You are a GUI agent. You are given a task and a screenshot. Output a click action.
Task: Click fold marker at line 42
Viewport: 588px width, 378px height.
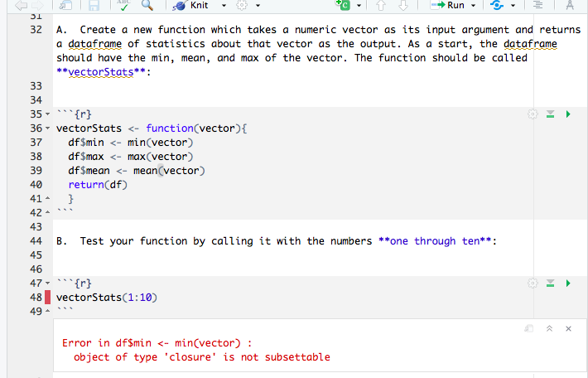pos(48,212)
